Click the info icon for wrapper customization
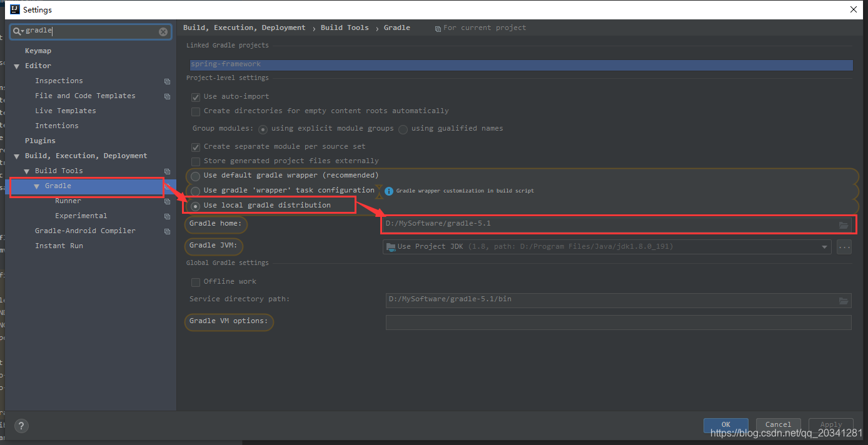This screenshot has width=868, height=445. (389, 191)
